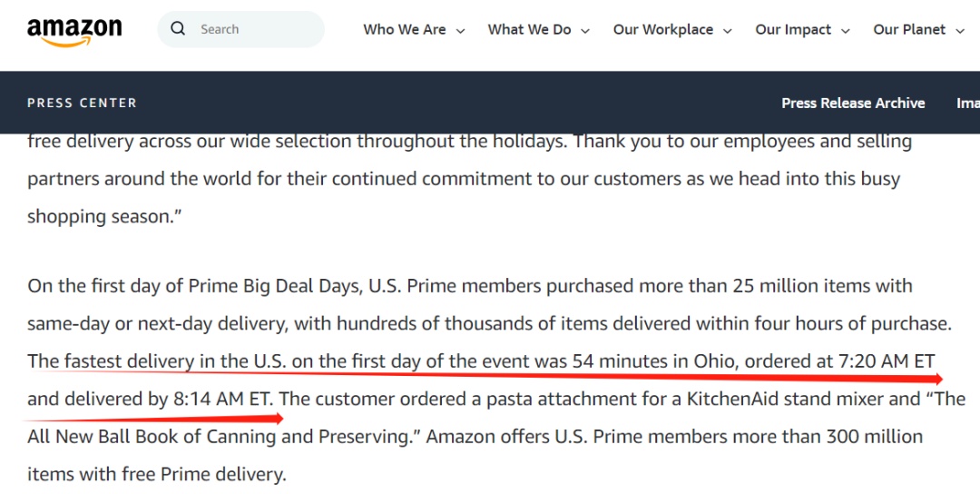Expand the chevron beside Our Planet

960,31
